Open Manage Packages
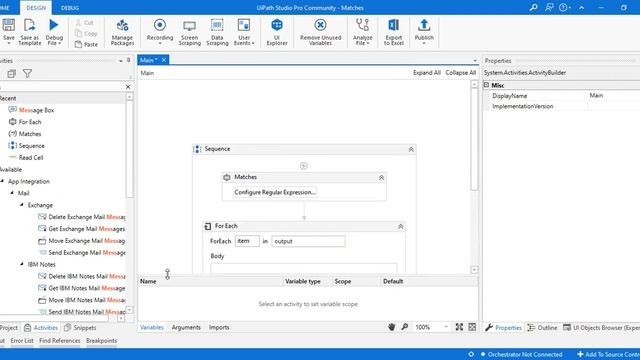The height and width of the screenshot is (360, 640). (x=122, y=32)
